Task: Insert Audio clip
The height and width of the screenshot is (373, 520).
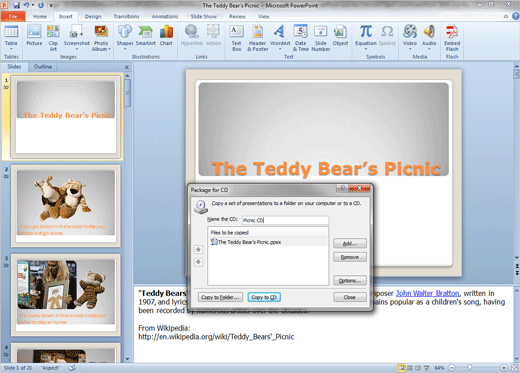Action: tap(429, 37)
